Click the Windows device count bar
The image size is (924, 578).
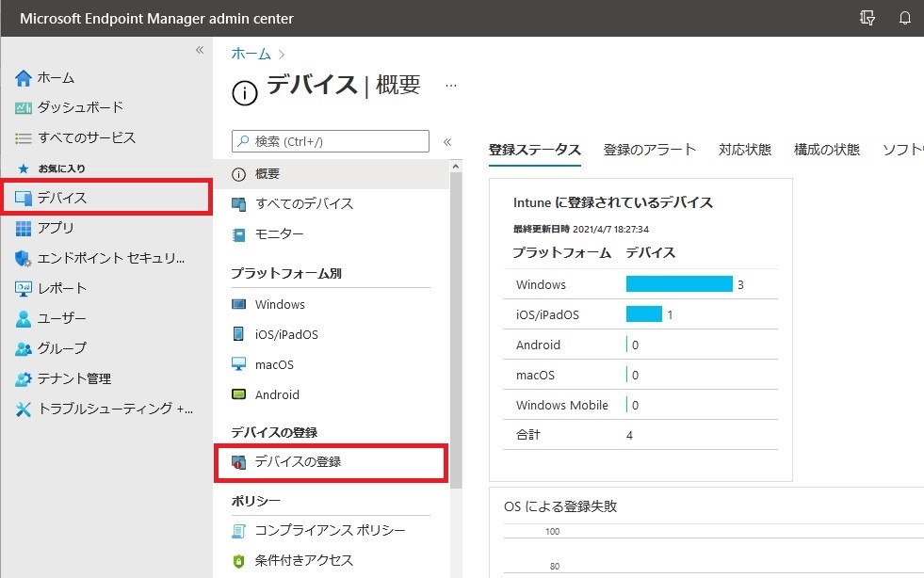[x=679, y=284]
